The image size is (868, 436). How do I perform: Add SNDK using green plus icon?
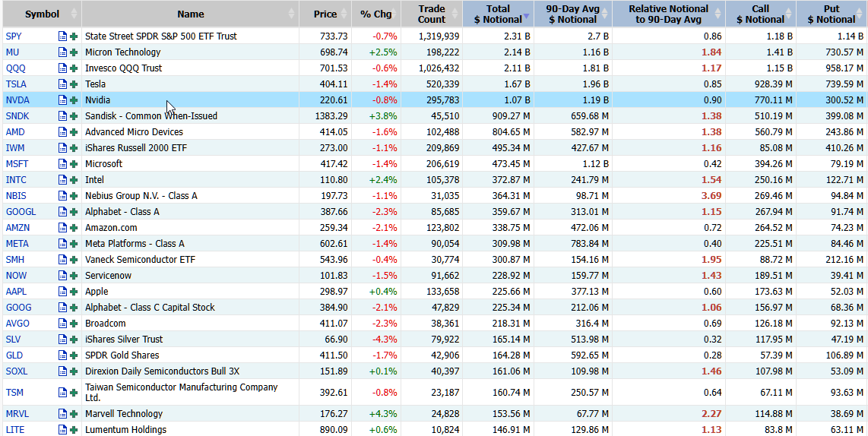pos(74,116)
